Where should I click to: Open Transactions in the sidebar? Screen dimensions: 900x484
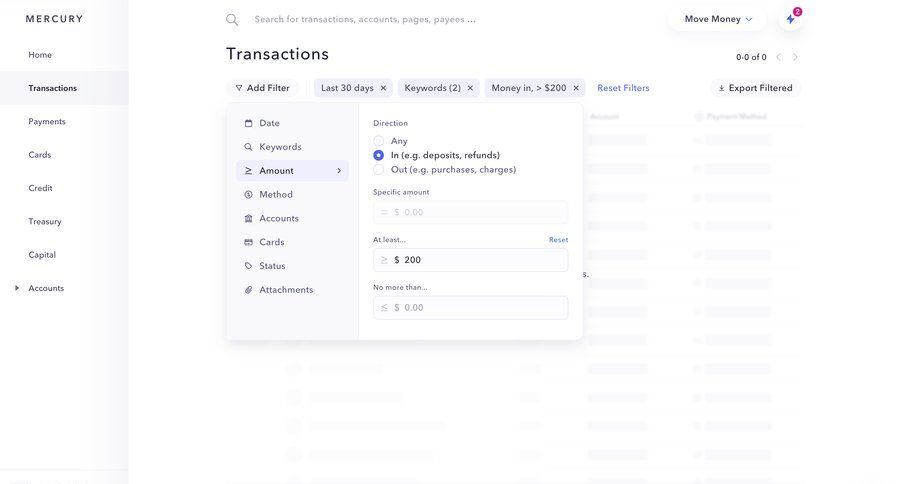click(x=52, y=88)
